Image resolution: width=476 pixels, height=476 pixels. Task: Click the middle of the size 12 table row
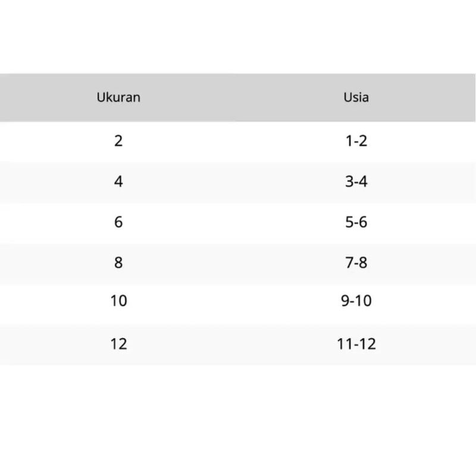coord(238,343)
